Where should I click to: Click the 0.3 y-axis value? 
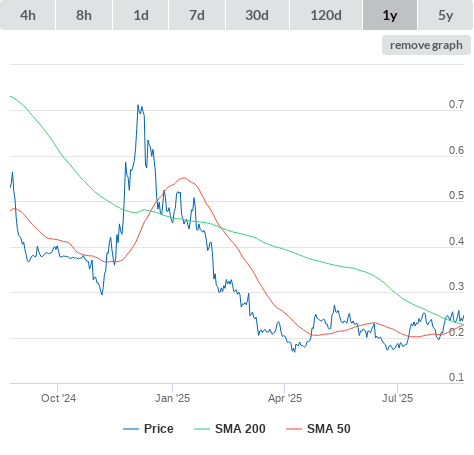pos(456,286)
